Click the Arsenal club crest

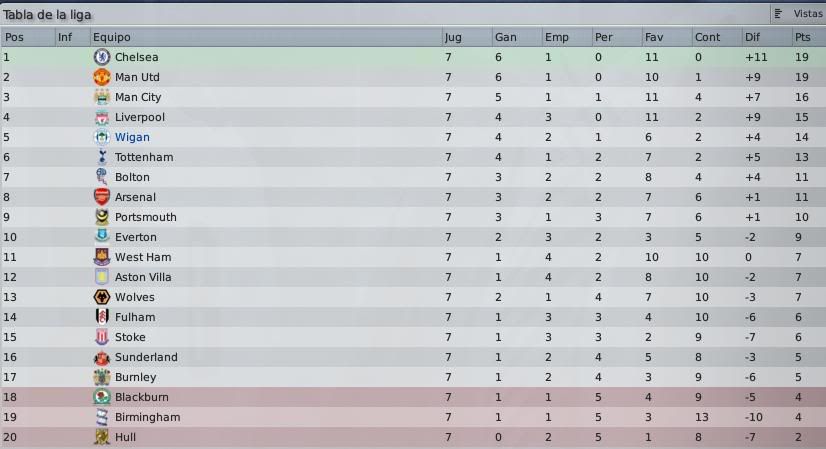point(102,197)
